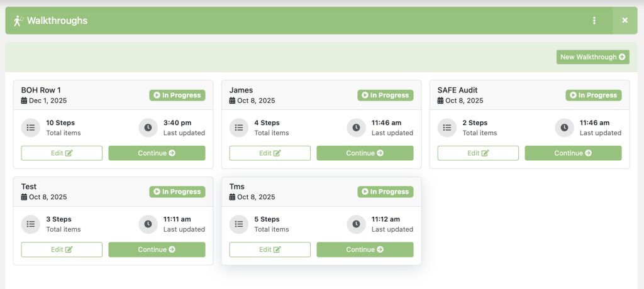Open the three-dot options menu in header
Viewport: 644px width, 289px height.
click(594, 21)
